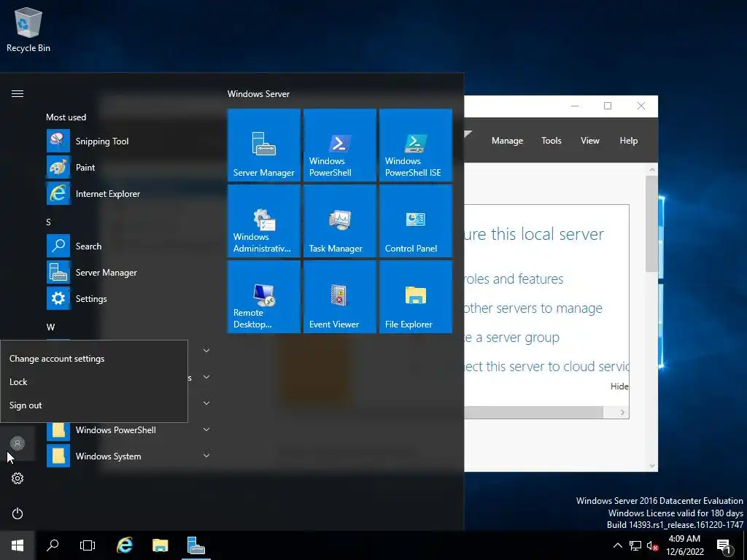Open the Recycle Bin desktop icon
Image resolution: width=747 pixels, height=560 pixels.
tap(28, 29)
